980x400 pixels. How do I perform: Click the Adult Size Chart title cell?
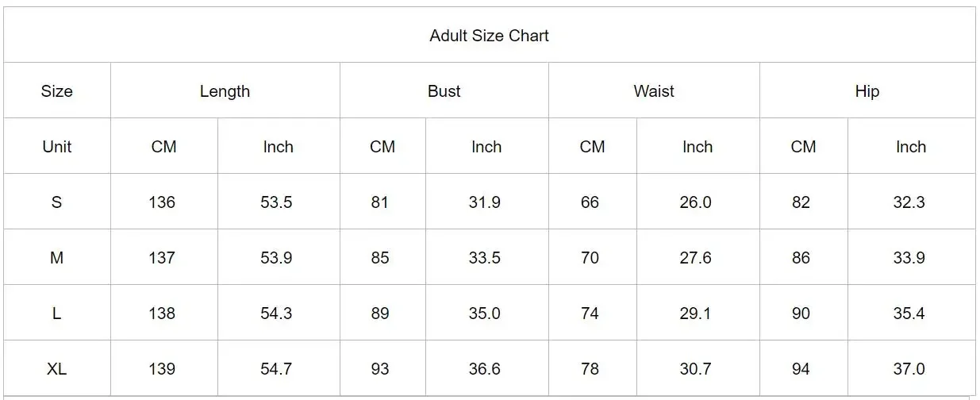[490, 35]
